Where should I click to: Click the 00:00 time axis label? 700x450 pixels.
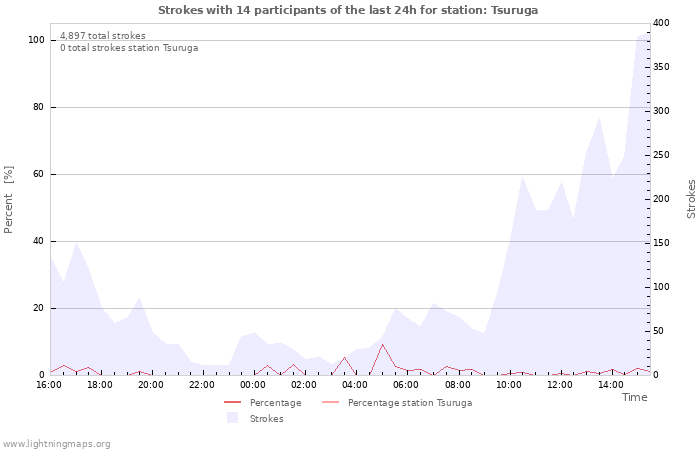253,385
